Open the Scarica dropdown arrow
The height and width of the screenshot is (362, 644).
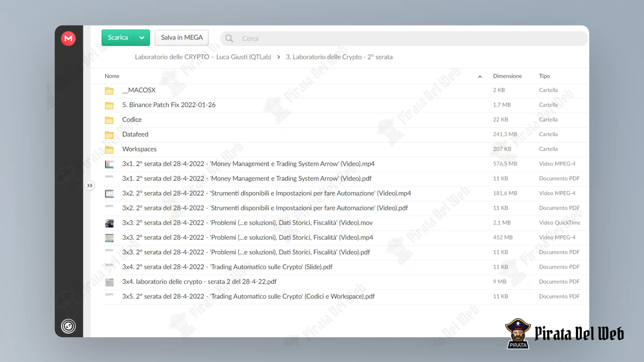point(142,38)
